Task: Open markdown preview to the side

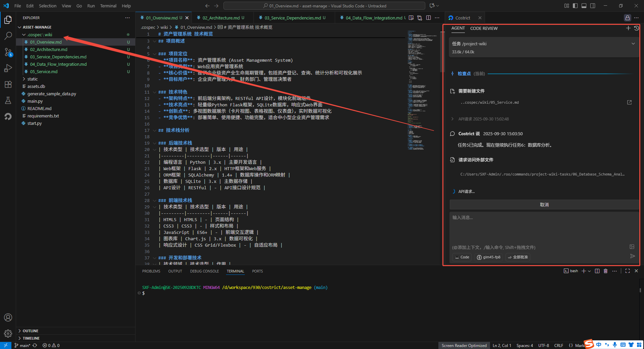Action: (x=411, y=18)
